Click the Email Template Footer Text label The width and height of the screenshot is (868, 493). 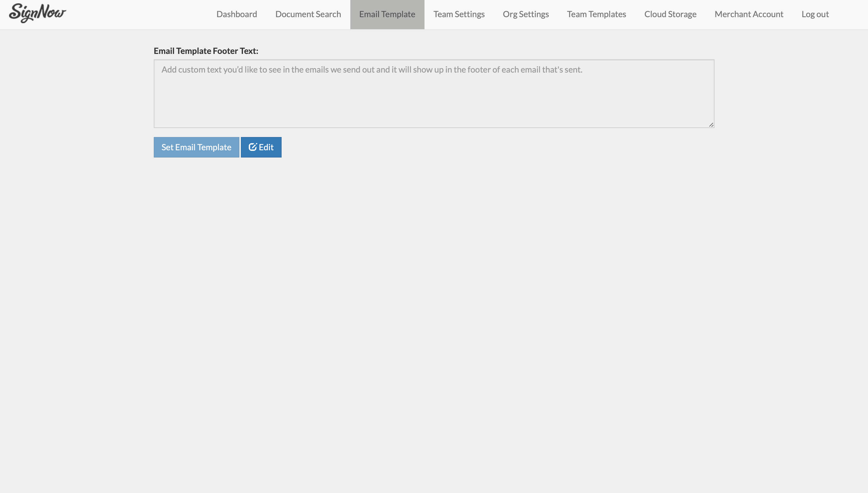(206, 51)
